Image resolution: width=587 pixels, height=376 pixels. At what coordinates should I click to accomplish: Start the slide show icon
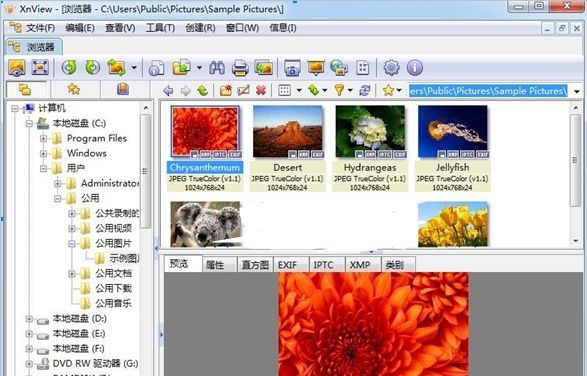pyautogui.click(x=316, y=68)
